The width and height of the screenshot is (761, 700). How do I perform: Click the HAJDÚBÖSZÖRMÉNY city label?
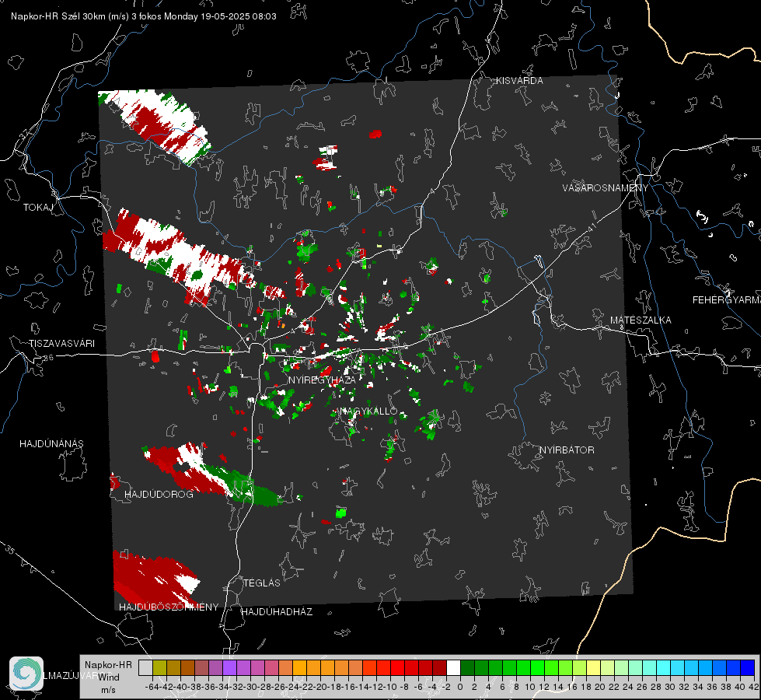pos(169,607)
